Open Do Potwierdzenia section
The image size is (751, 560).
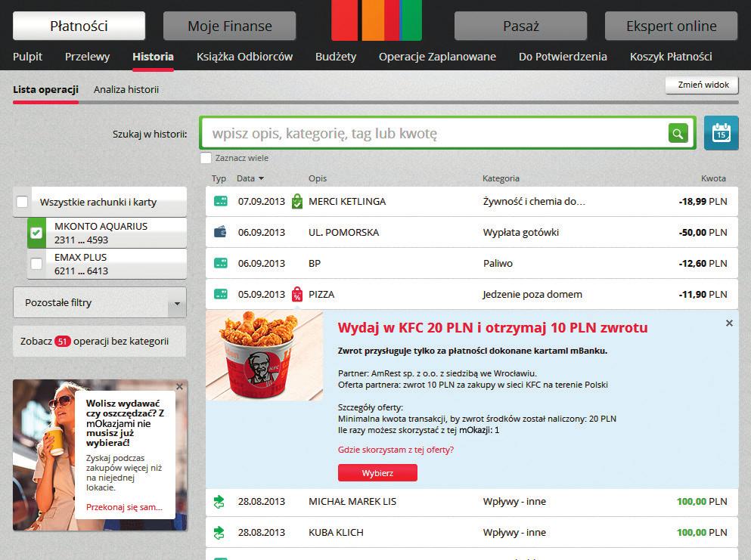tap(563, 57)
